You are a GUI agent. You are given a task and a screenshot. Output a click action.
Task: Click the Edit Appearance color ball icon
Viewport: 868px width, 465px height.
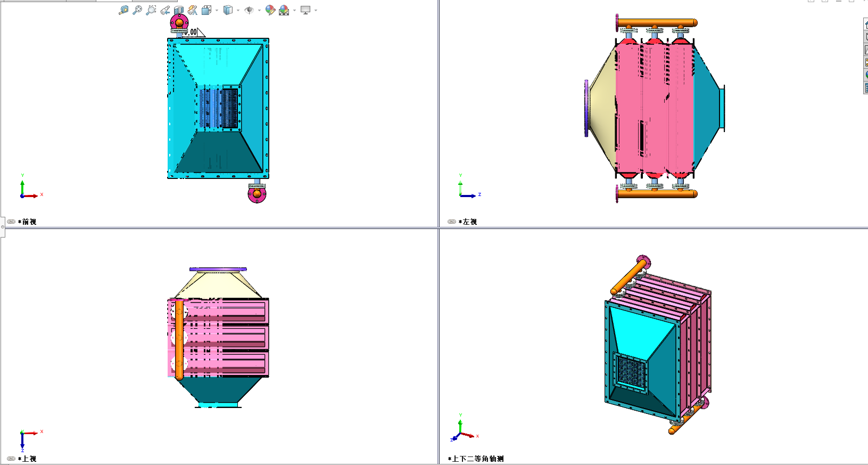click(x=270, y=10)
